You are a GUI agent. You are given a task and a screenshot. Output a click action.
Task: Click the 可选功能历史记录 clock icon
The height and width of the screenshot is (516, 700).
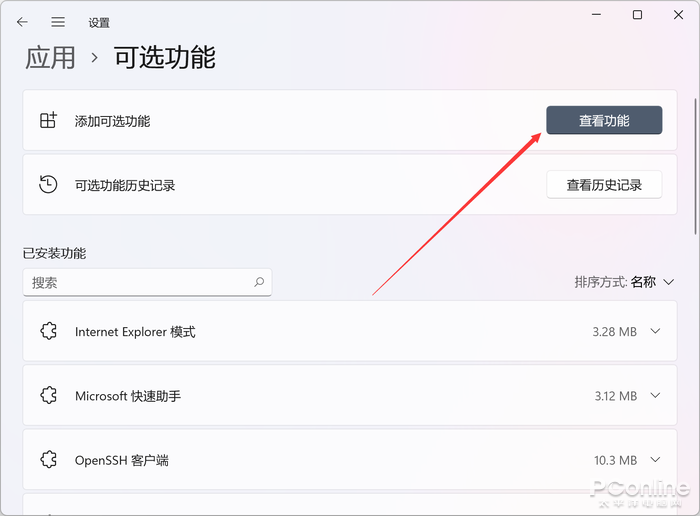[48, 184]
